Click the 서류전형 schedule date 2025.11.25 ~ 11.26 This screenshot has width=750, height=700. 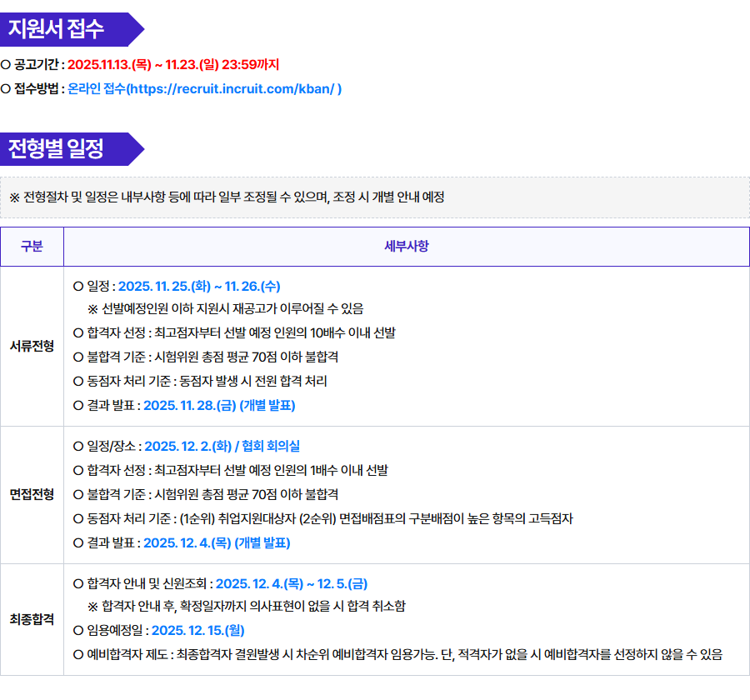pos(199,286)
